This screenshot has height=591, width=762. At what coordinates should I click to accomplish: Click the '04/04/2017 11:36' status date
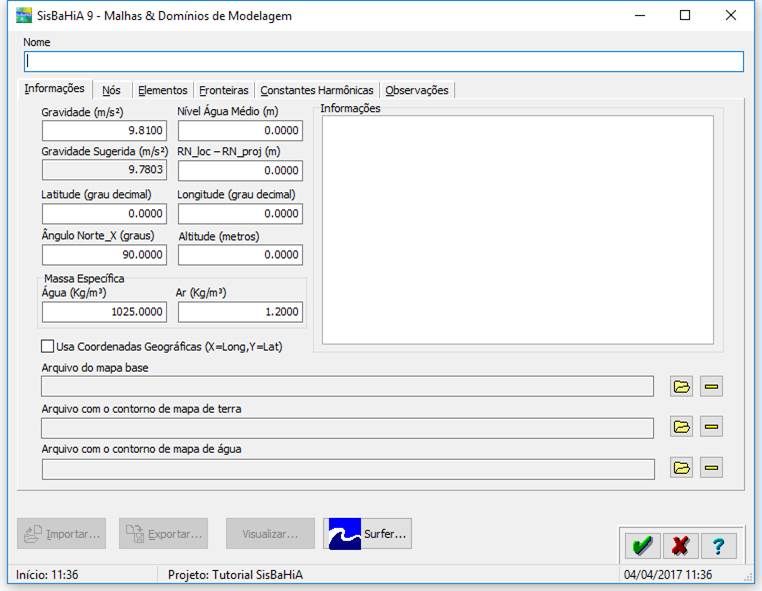coord(668,575)
